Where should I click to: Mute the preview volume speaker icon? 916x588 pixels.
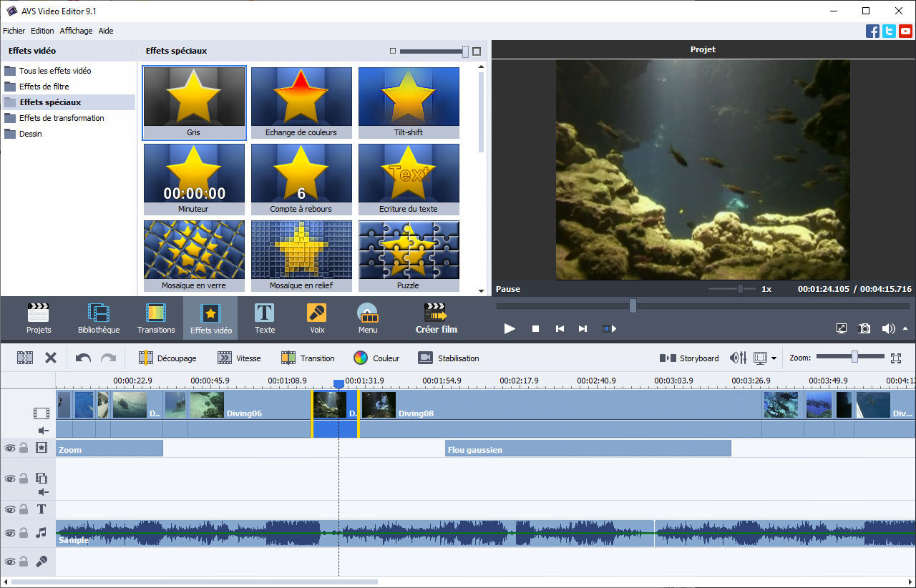(888, 328)
